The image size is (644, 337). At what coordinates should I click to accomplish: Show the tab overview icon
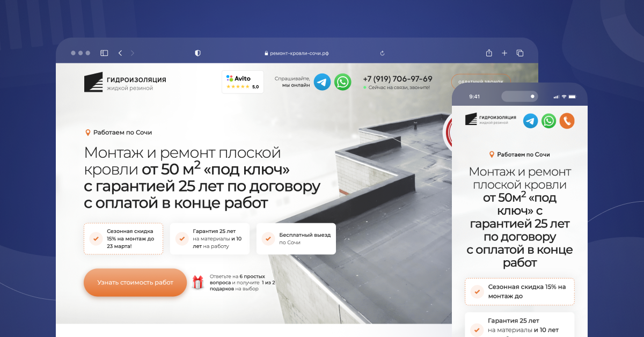point(520,53)
